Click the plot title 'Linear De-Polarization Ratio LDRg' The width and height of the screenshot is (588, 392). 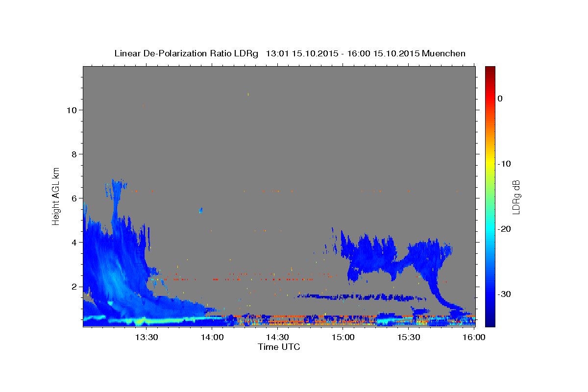click(x=186, y=53)
